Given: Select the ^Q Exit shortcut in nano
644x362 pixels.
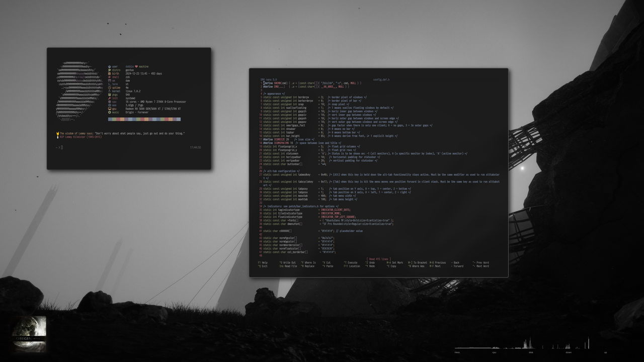Looking at the screenshot, I should pos(263,266).
